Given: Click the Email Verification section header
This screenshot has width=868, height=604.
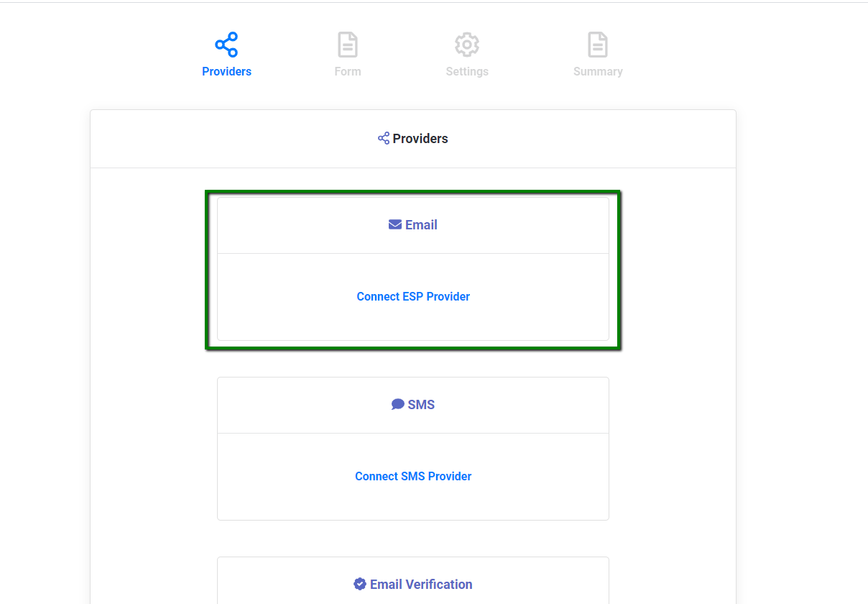Looking at the screenshot, I should (413, 584).
